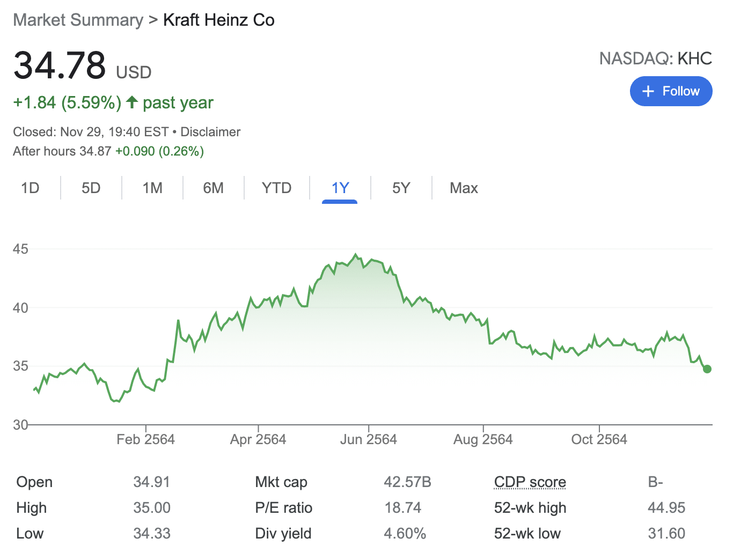Switch to the 1D time range
Screen dimensions: 733x560
tap(31, 188)
